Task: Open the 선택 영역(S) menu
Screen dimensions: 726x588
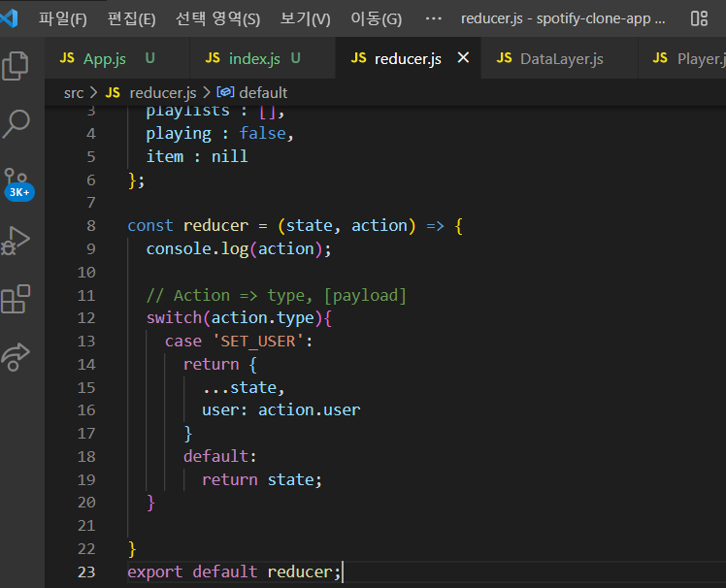Action: coord(218,19)
